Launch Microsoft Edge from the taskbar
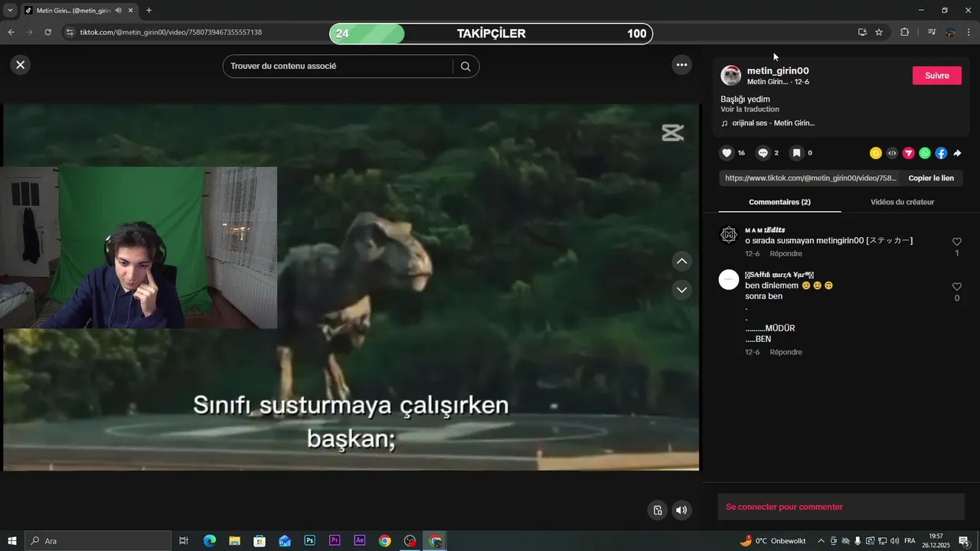 (209, 541)
